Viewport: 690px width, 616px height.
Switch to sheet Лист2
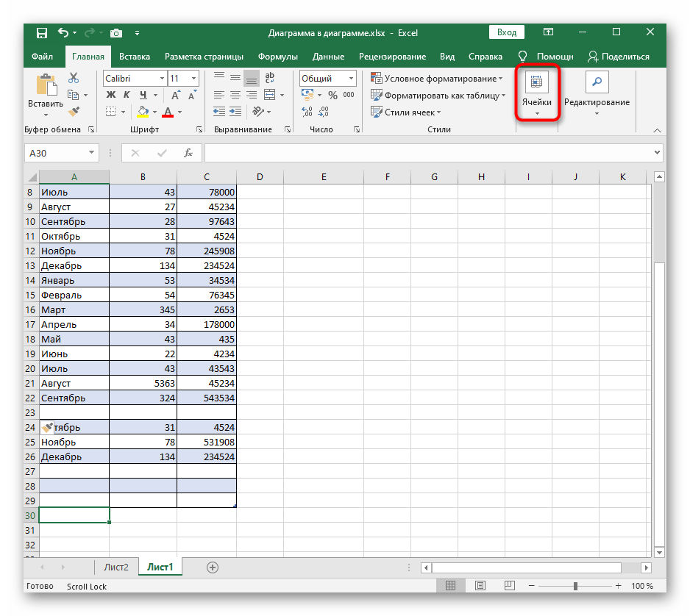(116, 567)
